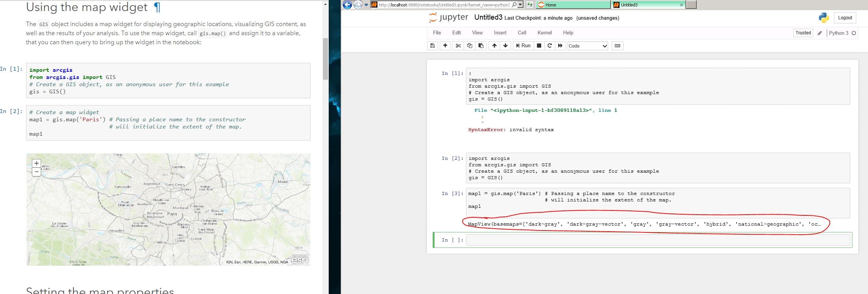Click into the In [3] gis.map cell
This screenshot has height=294, width=868.
point(658,203)
